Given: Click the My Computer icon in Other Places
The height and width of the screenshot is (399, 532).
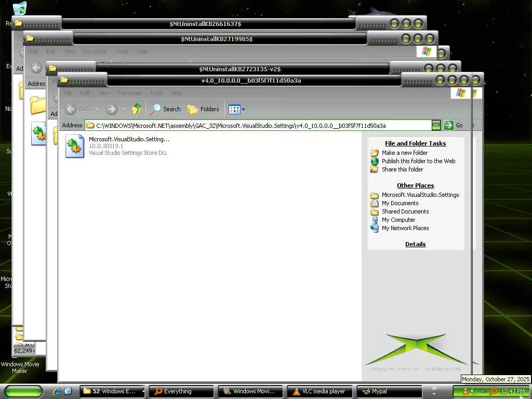Looking at the screenshot, I should (375, 220).
